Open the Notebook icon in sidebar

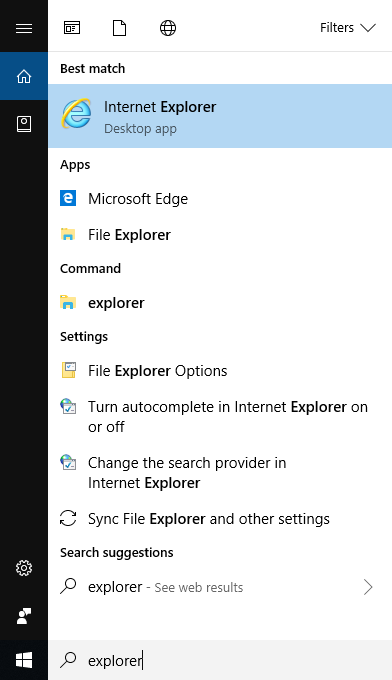[24, 124]
